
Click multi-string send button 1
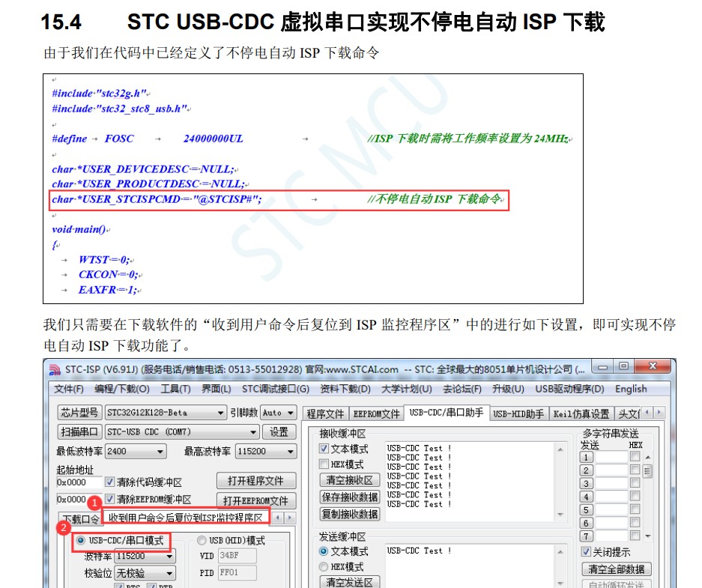pos(587,458)
